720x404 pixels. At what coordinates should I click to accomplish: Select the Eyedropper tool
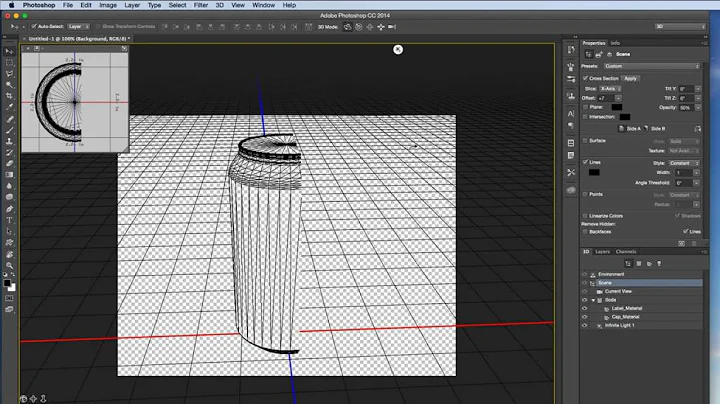pyautogui.click(x=9, y=107)
